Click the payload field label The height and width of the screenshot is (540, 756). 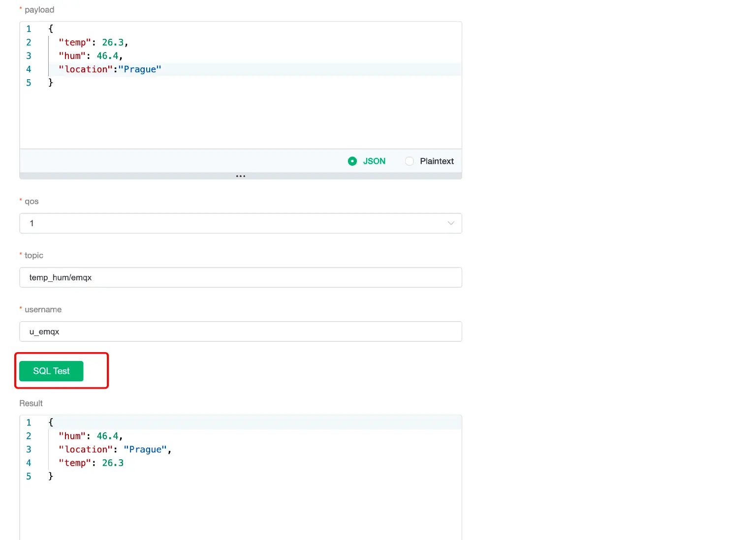pyautogui.click(x=38, y=9)
